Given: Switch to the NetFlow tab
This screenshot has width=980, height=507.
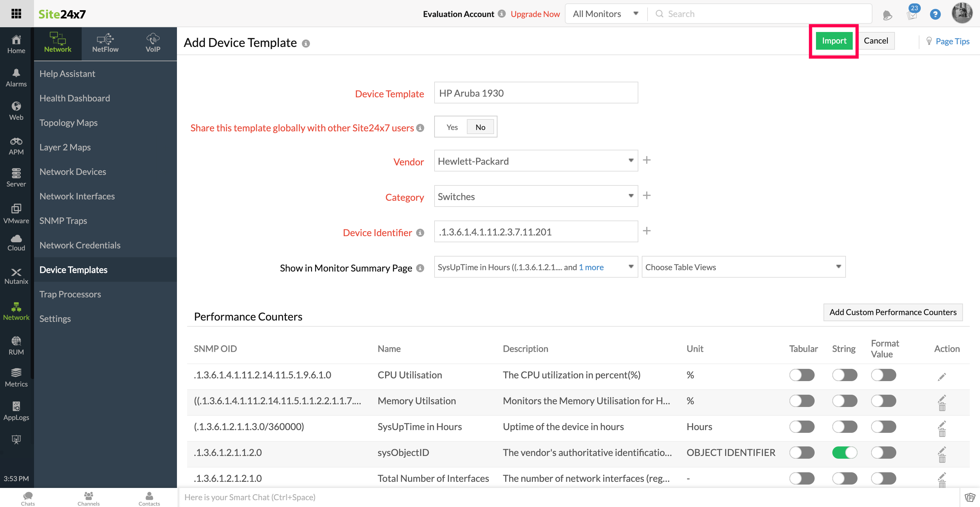Looking at the screenshot, I should 105,43.
